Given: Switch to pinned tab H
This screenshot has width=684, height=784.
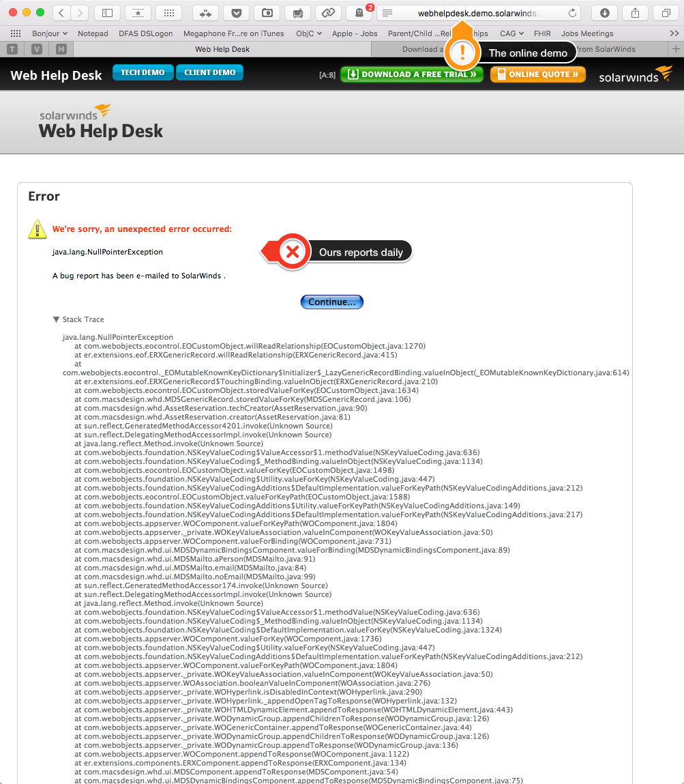Looking at the screenshot, I should (x=61, y=49).
